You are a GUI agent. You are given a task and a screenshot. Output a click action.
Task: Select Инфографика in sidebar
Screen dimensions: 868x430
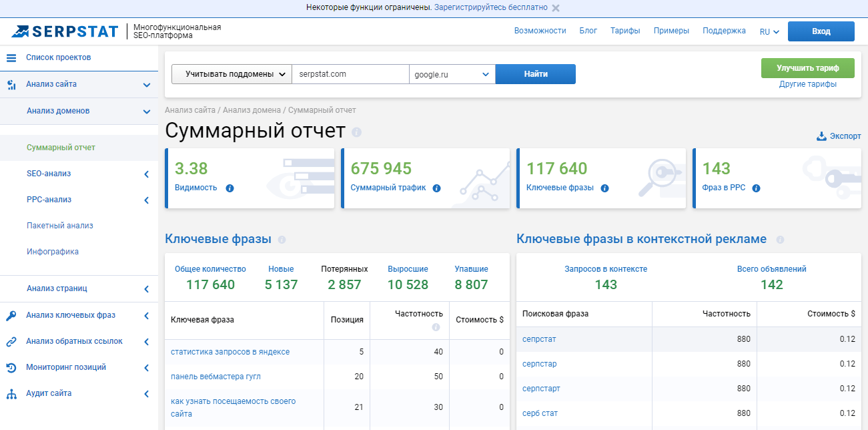coord(53,252)
